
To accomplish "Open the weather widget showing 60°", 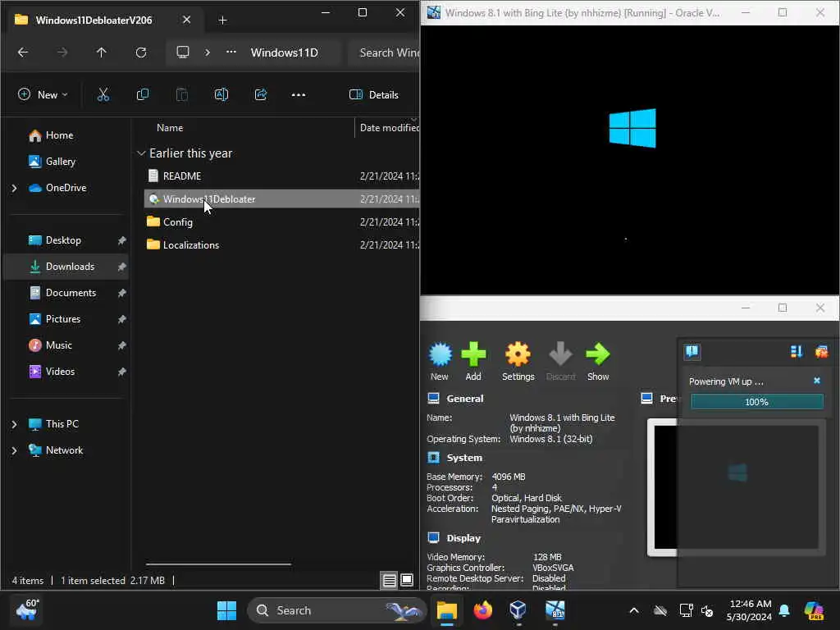I will tap(27, 609).
